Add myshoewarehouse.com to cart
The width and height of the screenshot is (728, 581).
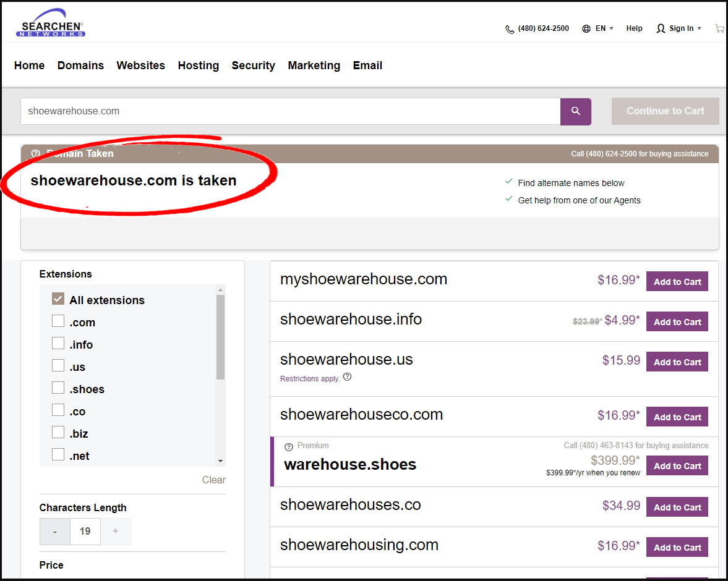pyautogui.click(x=677, y=282)
